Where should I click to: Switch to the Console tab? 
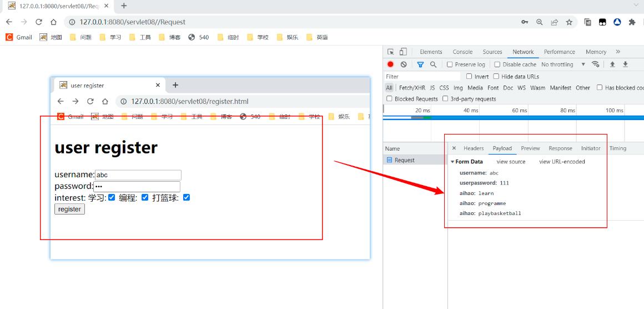pos(462,52)
